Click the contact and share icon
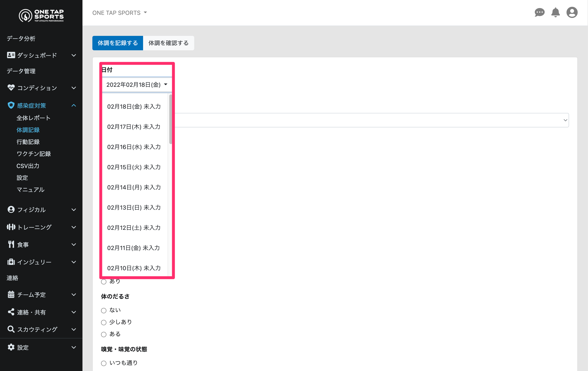The width and height of the screenshot is (588, 371). tap(11, 312)
